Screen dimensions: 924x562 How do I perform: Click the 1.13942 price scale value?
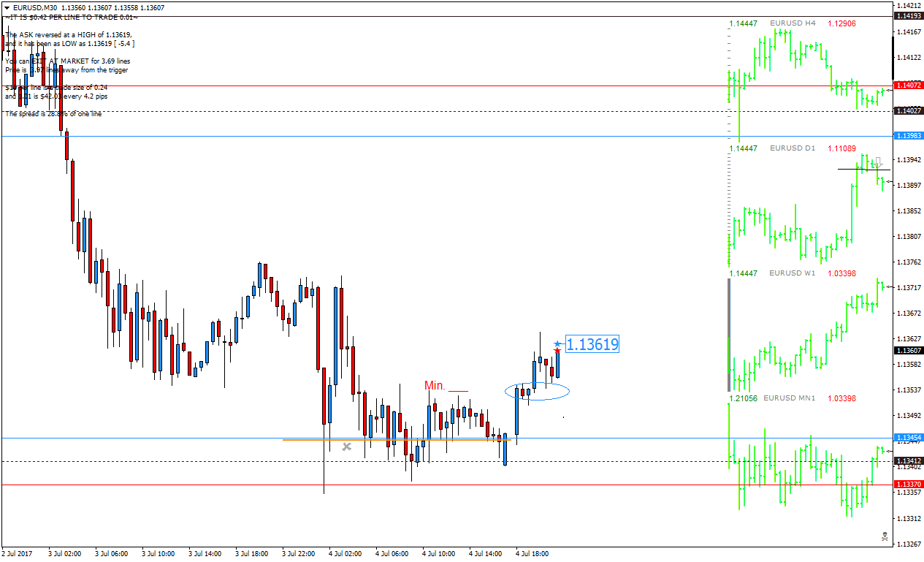(910, 159)
